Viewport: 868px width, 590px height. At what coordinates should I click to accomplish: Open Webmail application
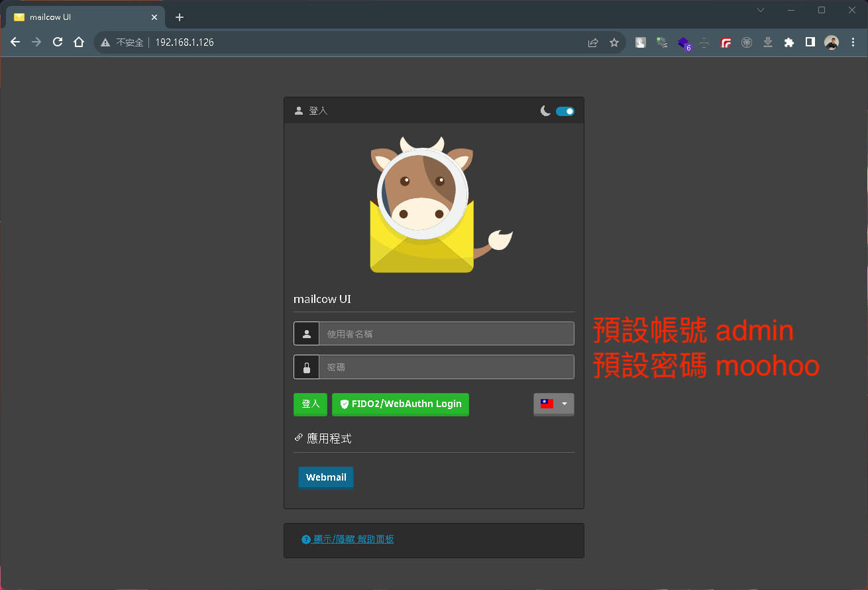[x=326, y=477]
